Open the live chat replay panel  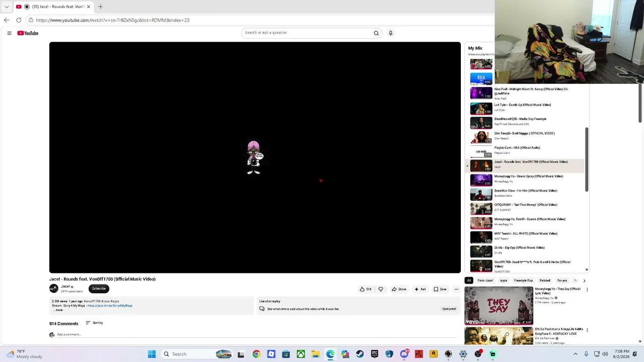click(449, 309)
